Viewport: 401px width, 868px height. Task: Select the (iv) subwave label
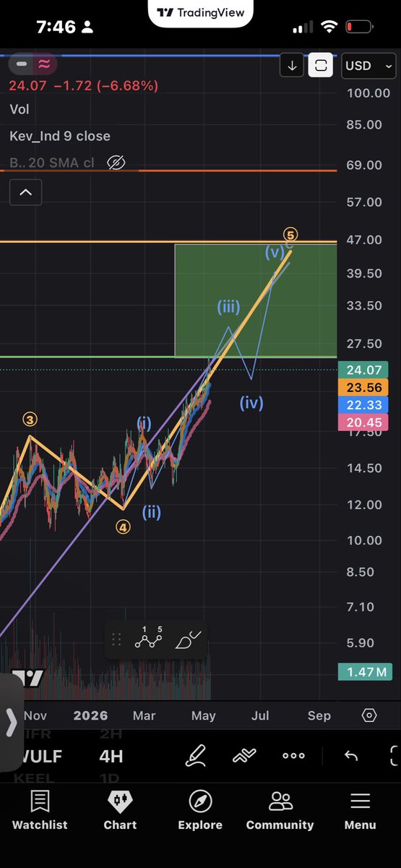pyautogui.click(x=251, y=403)
